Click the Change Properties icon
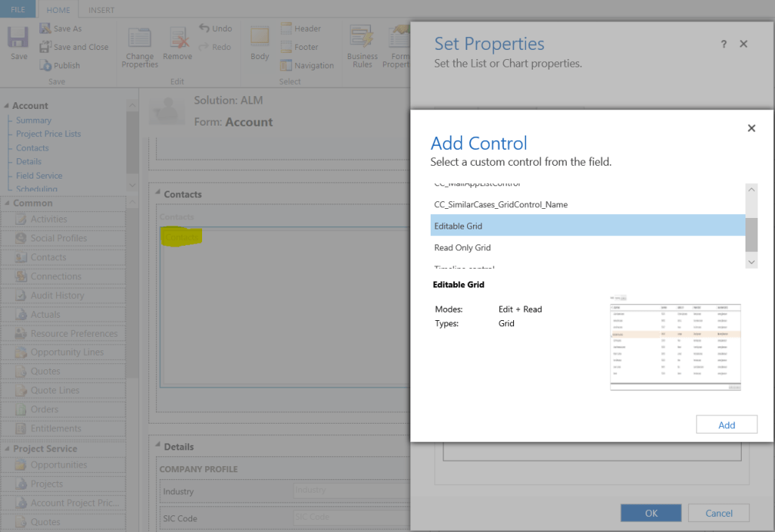Image resolution: width=775 pixels, height=532 pixels. (x=140, y=38)
